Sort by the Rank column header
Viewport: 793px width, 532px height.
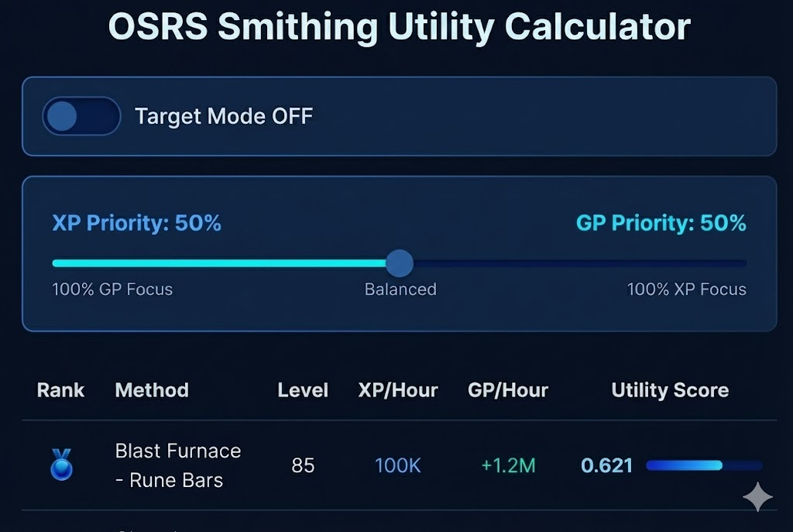[60, 390]
